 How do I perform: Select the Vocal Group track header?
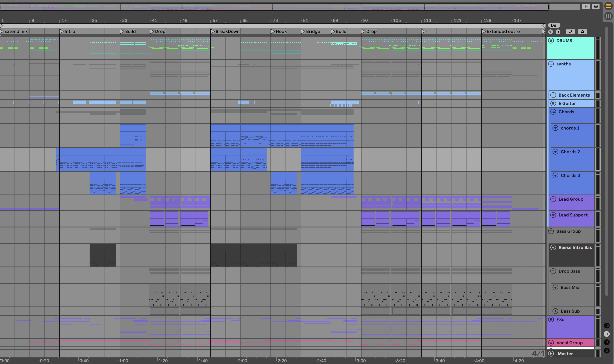pos(569,343)
